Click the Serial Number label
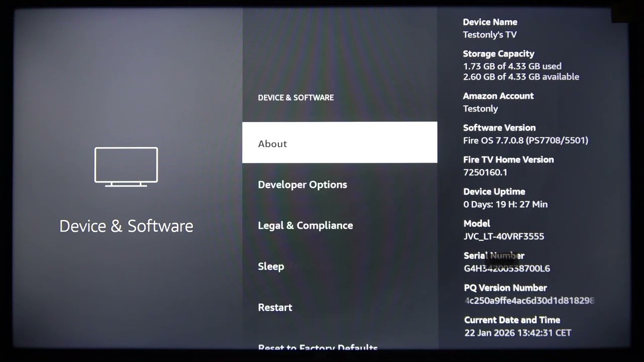The image size is (644, 362). click(494, 256)
